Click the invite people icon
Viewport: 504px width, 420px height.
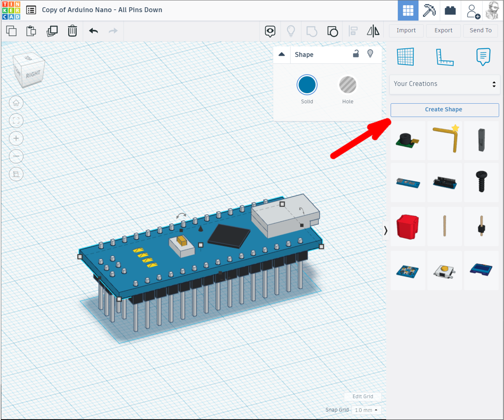tap(473, 10)
